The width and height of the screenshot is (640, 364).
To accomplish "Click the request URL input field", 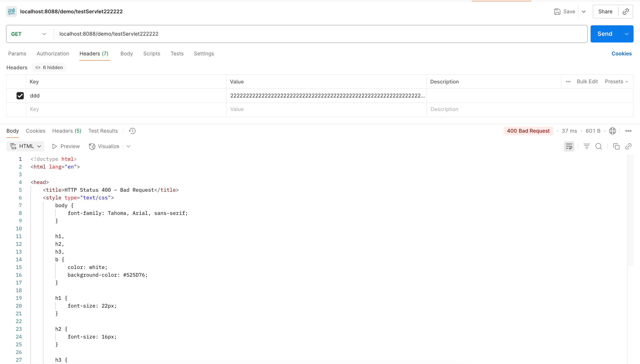I will [320, 34].
